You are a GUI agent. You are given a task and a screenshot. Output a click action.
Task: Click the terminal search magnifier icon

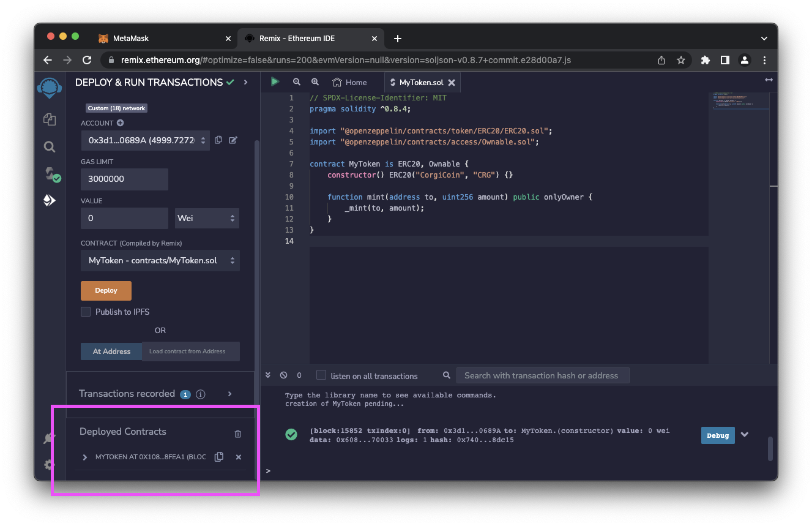point(447,375)
